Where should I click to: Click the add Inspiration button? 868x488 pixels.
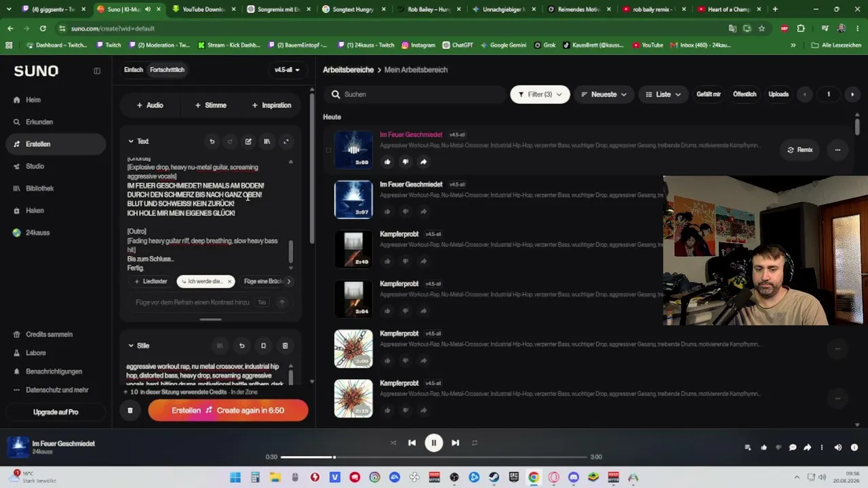[x=271, y=105]
